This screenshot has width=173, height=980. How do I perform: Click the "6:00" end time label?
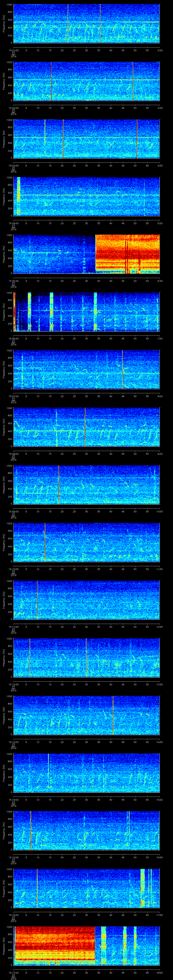(160, 281)
